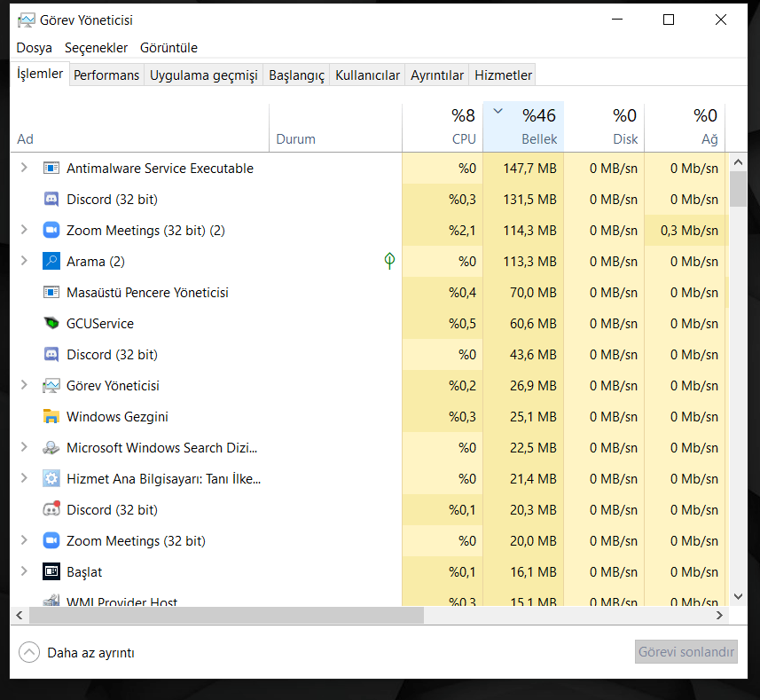Click the 70,0 MB memory value
760x700 pixels.
click(x=533, y=292)
